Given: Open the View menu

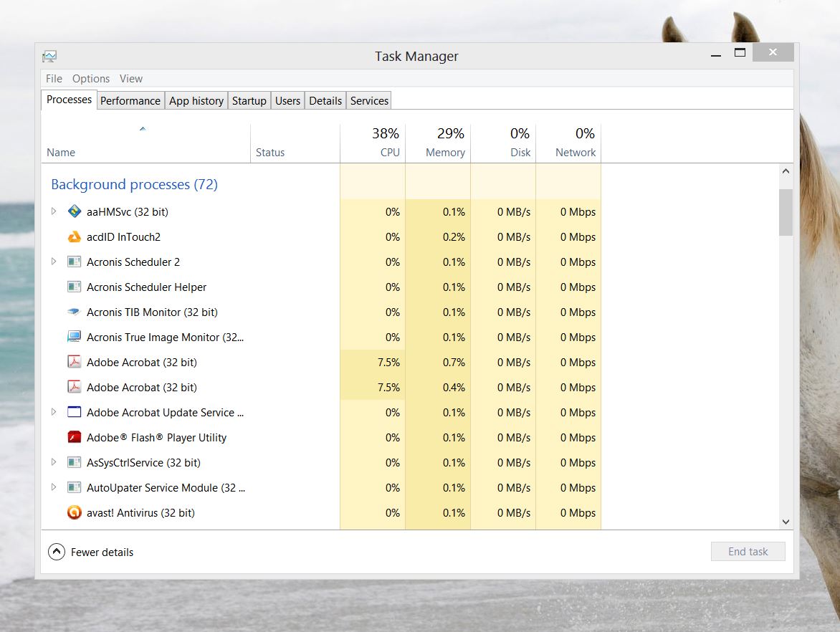Looking at the screenshot, I should pos(131,79).
